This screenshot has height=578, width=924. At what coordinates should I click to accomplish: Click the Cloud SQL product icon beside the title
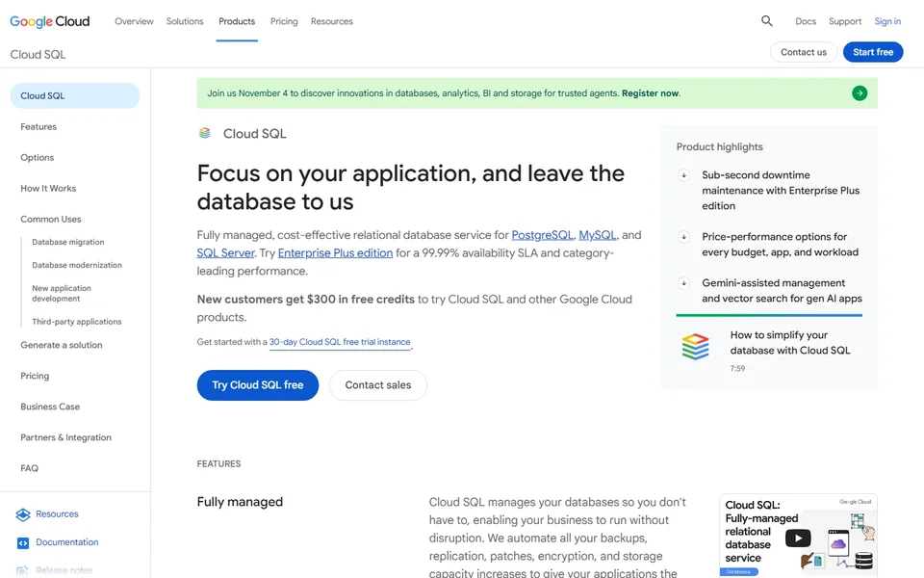[x=204, y=133]
